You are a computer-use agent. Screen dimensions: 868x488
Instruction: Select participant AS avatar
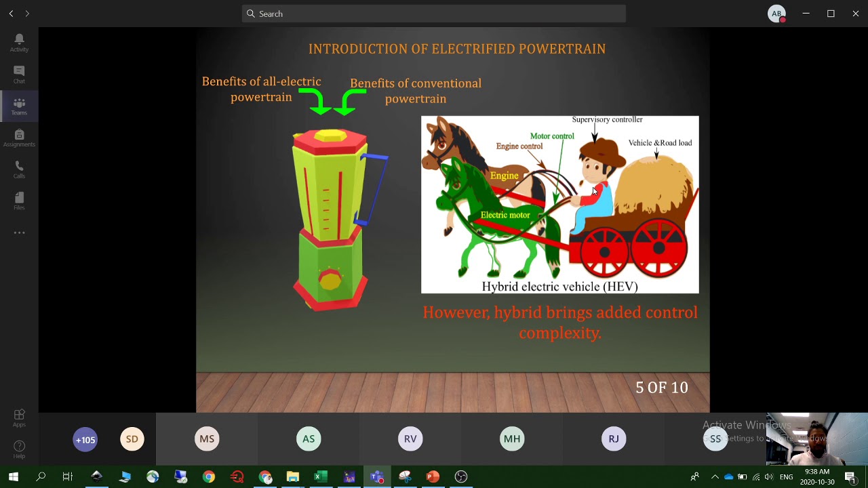(x=309, y=439)
